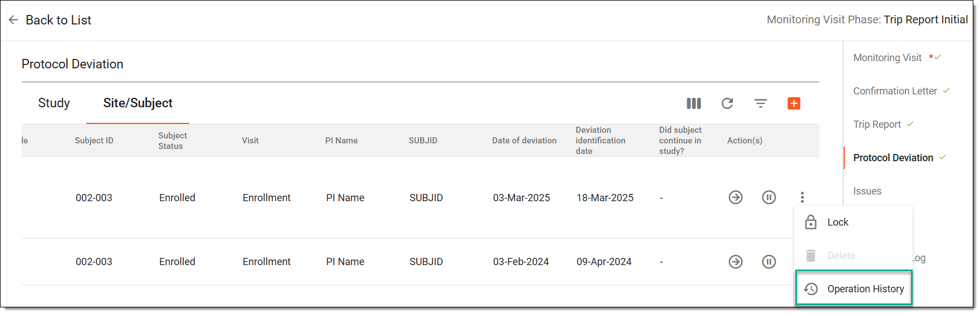Click the date 09-Apr-2024 cell
The height and width of the screenshot is (314, 980).
pyautogui.click(x=604, y=262)
